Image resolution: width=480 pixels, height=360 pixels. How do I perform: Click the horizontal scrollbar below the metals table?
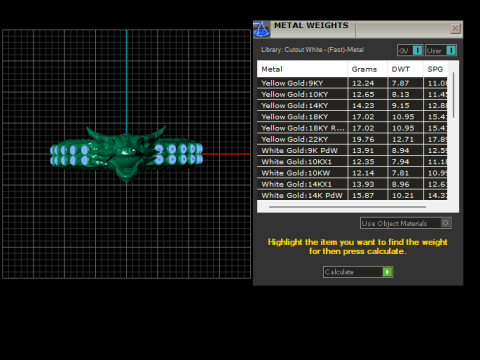coord(347,207)
